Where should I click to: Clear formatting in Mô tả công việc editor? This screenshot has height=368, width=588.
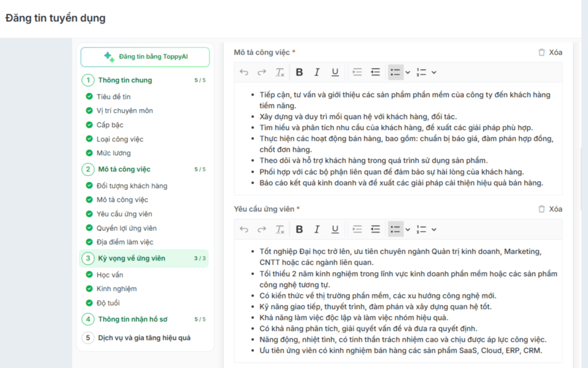pyautogui.click(x=280, y=72)
